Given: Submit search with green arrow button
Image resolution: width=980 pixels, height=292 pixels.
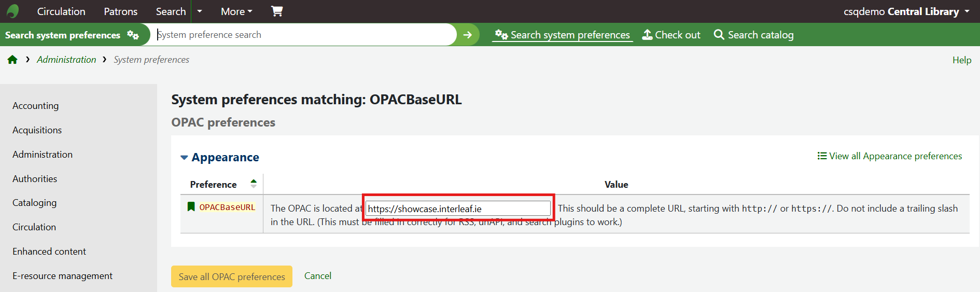Looking at the screenshot, I should point(467,35).
